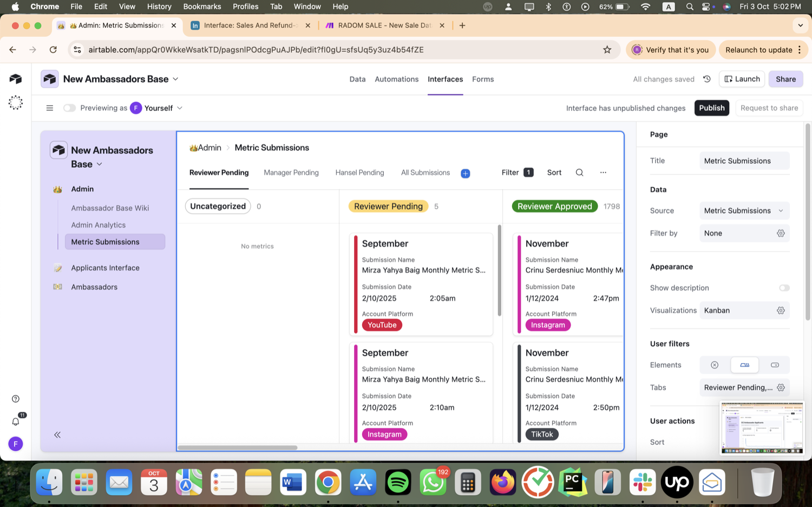
Task: Select the tabs element style icon
Action: pyautogui.click(x=745, y=365)
